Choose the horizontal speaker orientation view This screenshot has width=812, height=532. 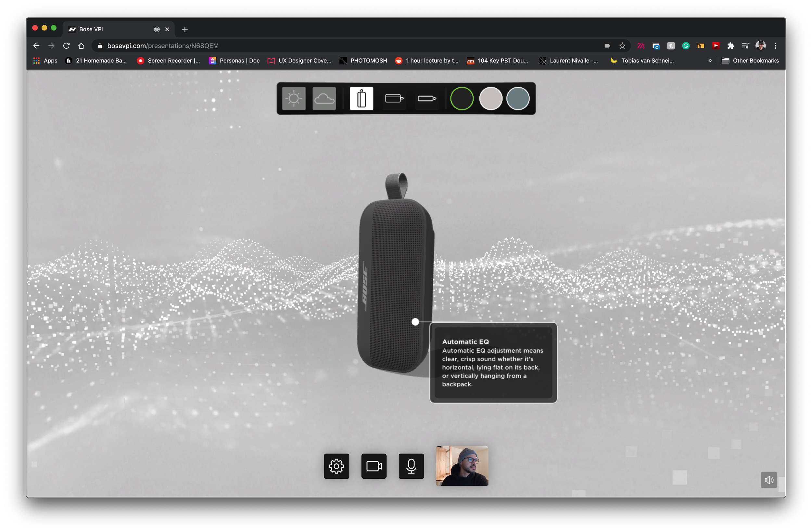coord(394,99)
